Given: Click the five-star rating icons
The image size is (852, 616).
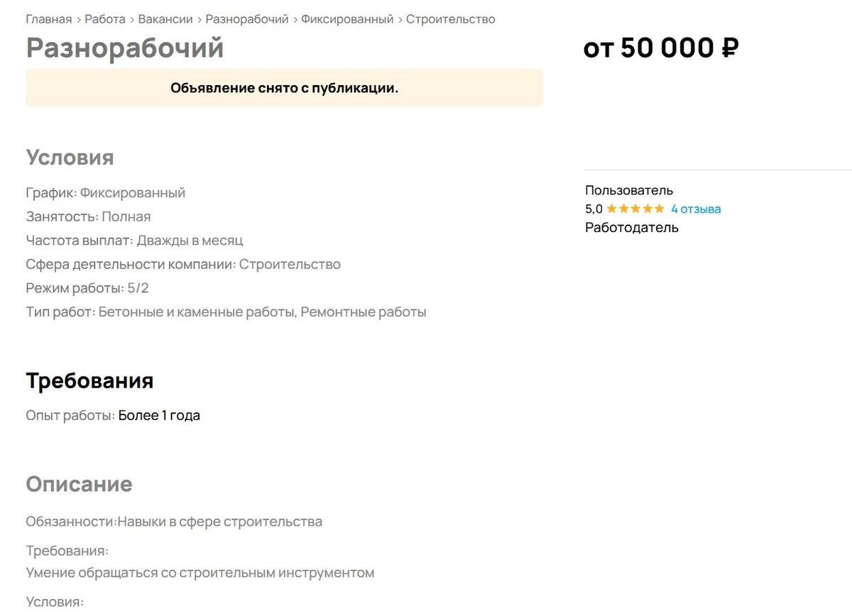Looking at the screenshot, I should (x=635, y=209).
